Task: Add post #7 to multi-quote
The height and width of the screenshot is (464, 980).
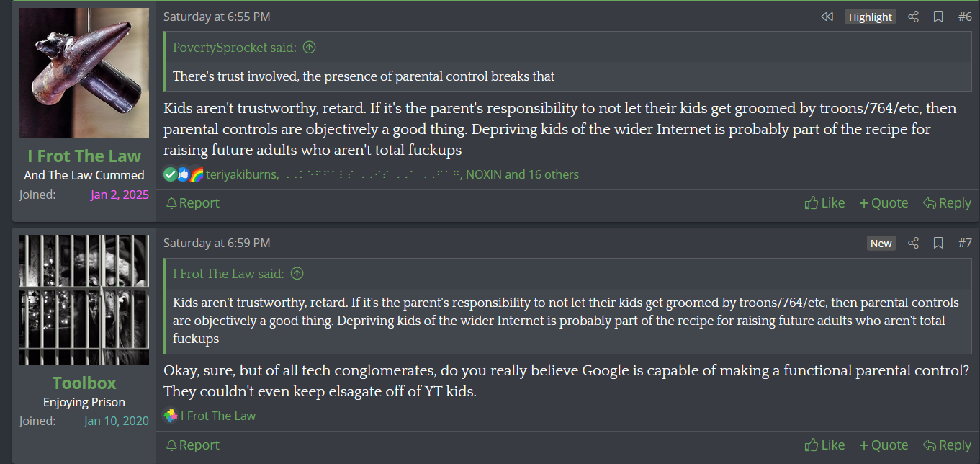Action: 884,445
